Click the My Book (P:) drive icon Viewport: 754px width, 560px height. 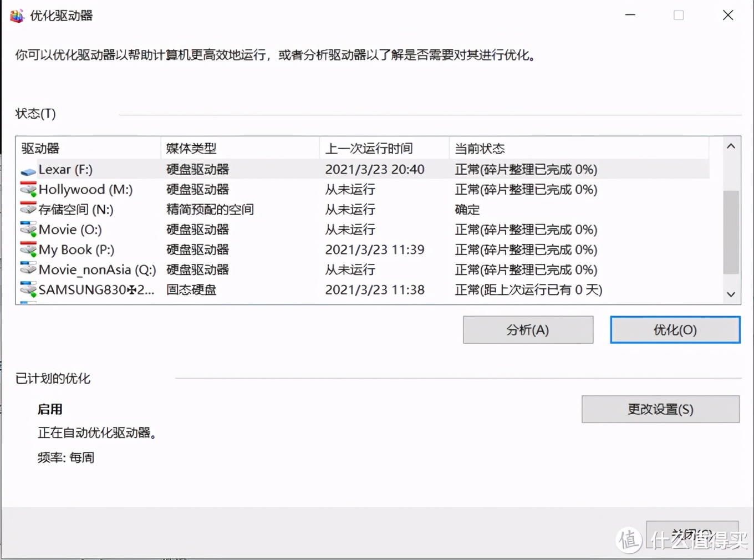(28, 250)
